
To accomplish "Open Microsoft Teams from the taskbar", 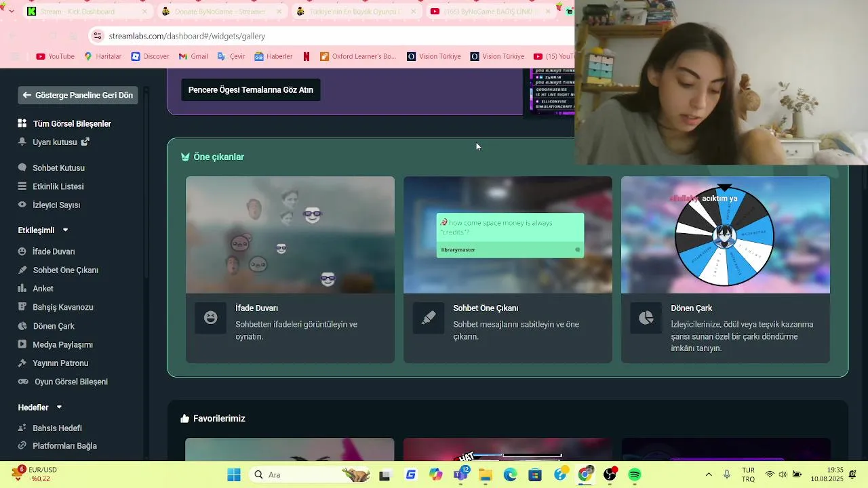I will [460, 474].
